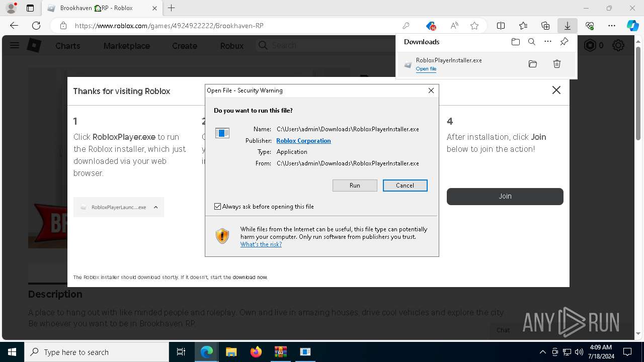Close the Thanks for visiting Roblox dialog
Screen dimensions: 644x362
[x=556, y=90]
